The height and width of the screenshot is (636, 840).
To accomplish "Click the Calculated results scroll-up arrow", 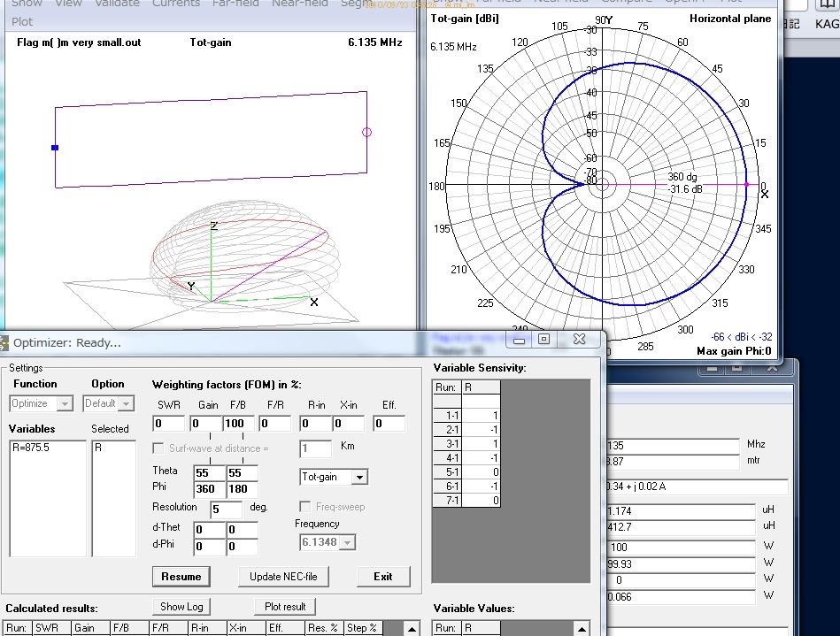I will [x=412, y=629].
